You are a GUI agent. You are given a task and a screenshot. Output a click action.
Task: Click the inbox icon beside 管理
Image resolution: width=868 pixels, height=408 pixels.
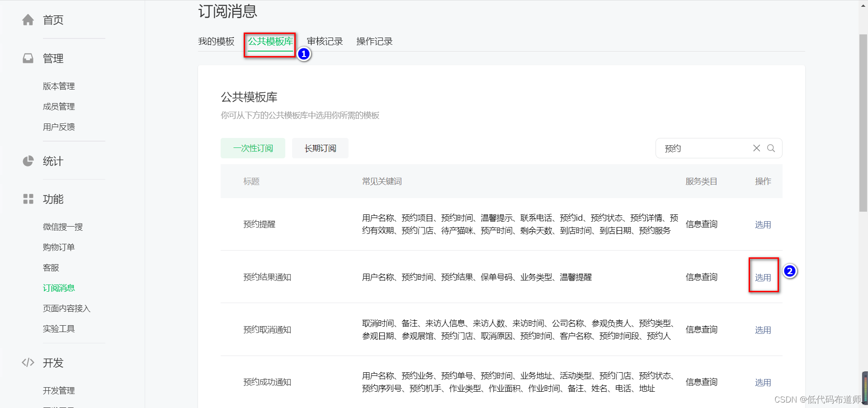[28, 58]
